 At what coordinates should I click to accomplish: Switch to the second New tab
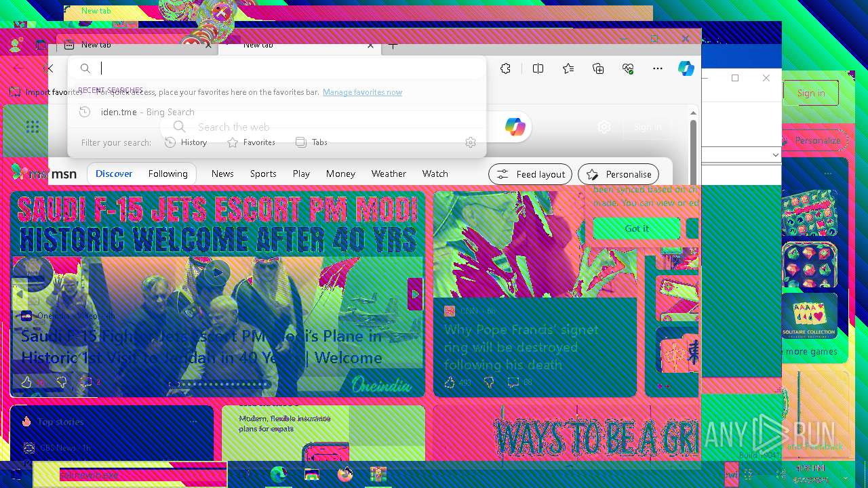(x=298, y=45)
